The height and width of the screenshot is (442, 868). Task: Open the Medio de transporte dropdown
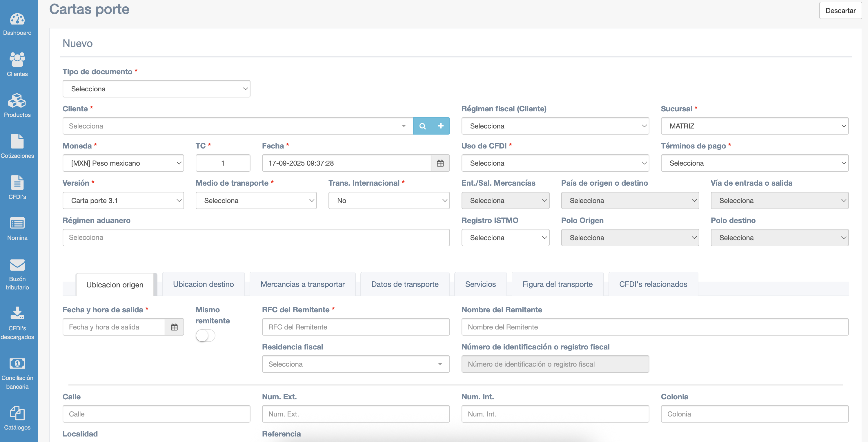pos(256,201)
